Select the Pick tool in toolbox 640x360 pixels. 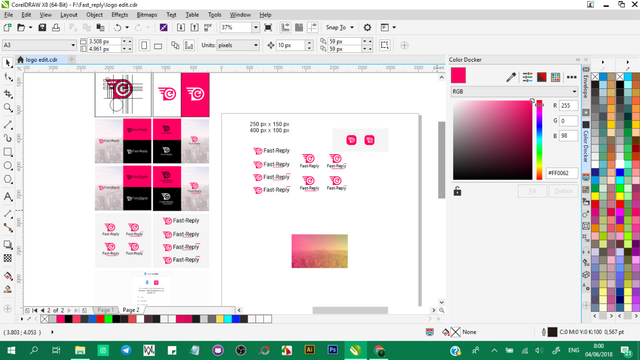7,62
